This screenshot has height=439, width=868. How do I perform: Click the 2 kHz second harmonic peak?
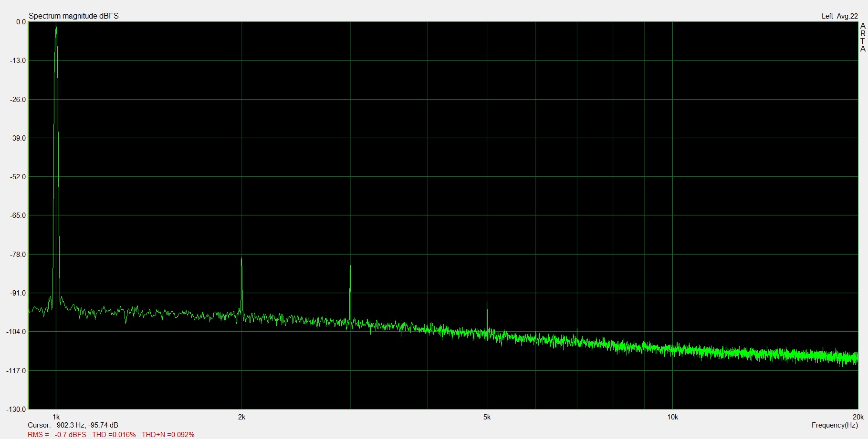tap(241, 259)
